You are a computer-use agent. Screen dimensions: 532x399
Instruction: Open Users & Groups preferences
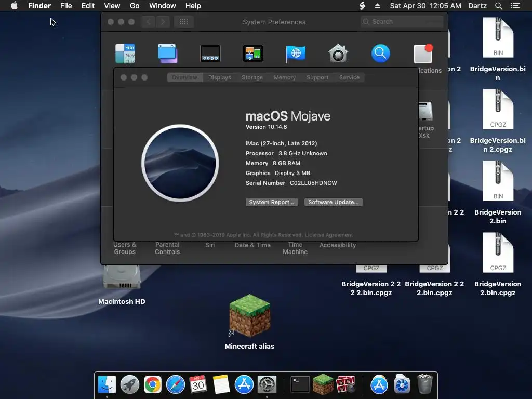(x=125, y=248)
